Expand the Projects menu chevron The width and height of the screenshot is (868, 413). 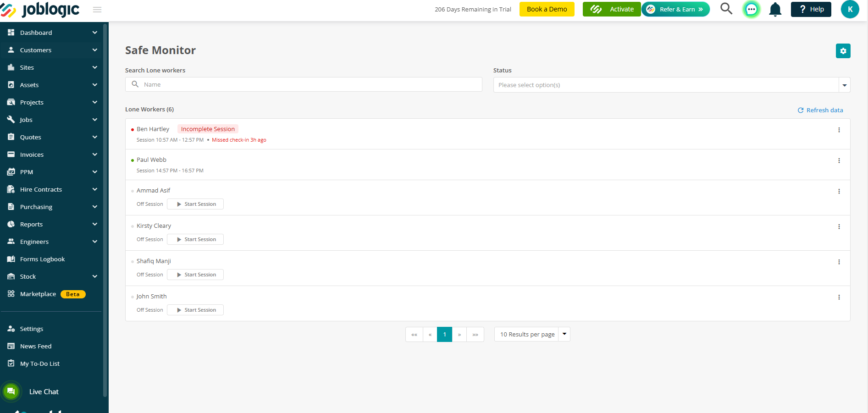(x=95, y=102)
